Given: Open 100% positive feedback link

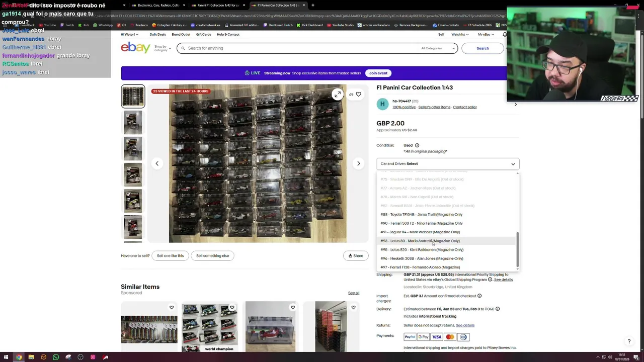Looking at the screenshot, I should pyautogui.click(x=404, y=107).
